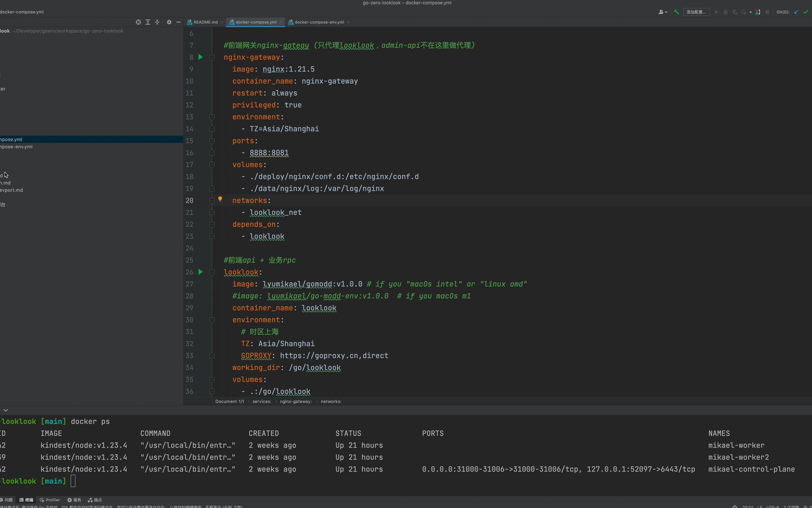Switch to the docker-compose-env.yml tab
This screenshot has height=508, width=812.
click(x=319, y=22)
